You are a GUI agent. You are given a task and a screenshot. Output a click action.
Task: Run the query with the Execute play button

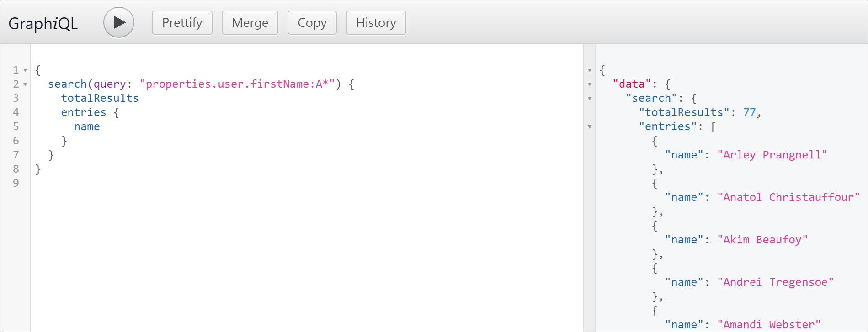click(x=118, y=22)
